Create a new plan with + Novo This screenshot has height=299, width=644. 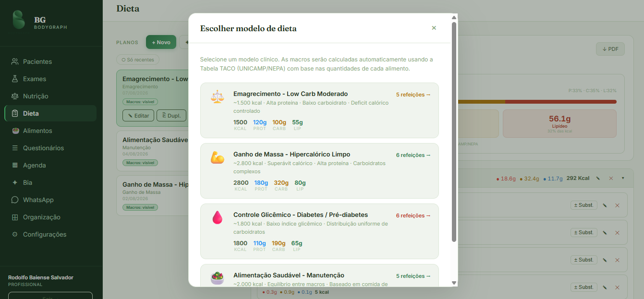coord(161,42)
